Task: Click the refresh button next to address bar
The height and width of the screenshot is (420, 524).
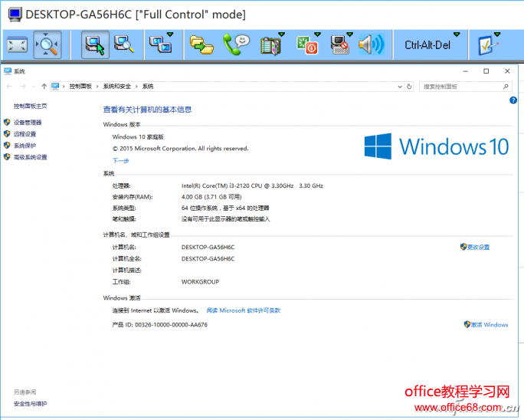Action: coord(409,87)
